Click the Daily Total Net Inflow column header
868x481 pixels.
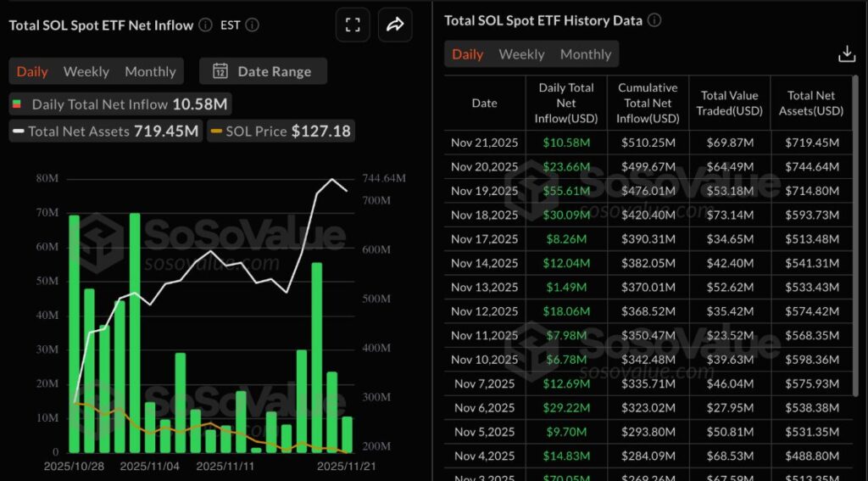pyautogui.click(x=566, y=103)
